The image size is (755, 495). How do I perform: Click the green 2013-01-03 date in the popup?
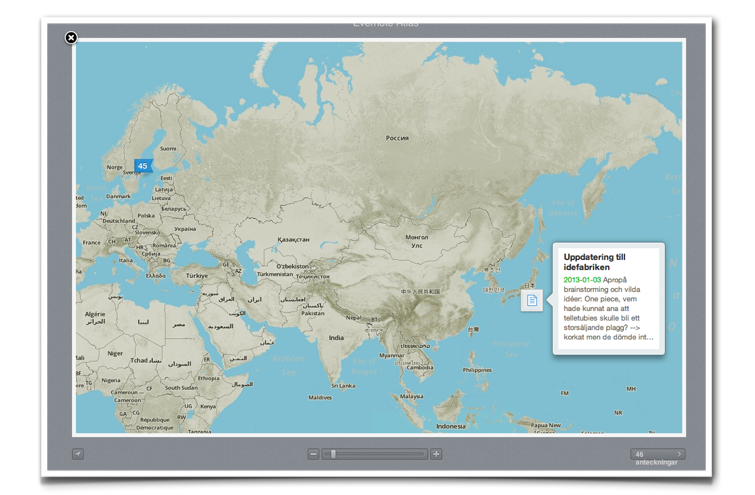(x=583, y=280)
